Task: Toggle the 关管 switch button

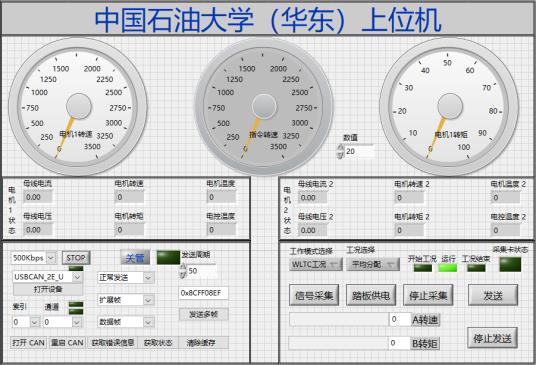Action: point(135,258)
